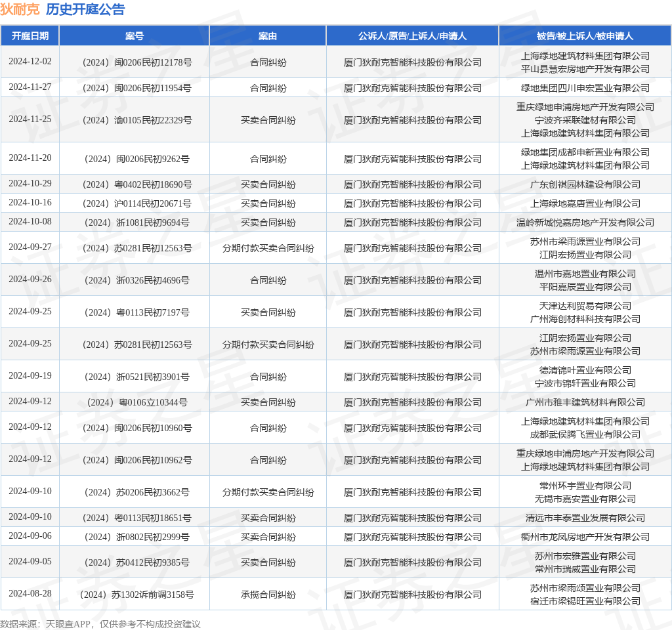
Task: Click date 2024-09-06
Action: tap(30, 535)
